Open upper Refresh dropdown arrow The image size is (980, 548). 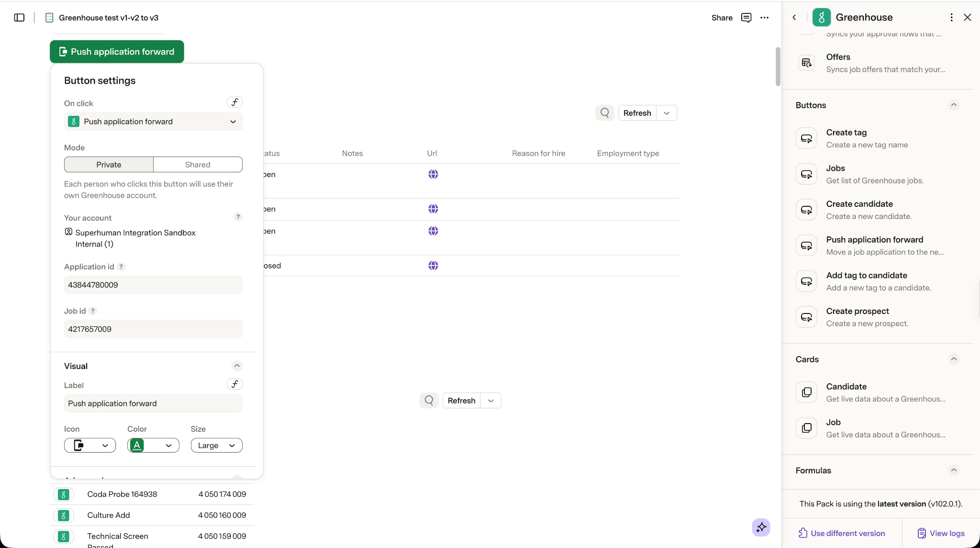pyautogui.click(x=667, y=113)
